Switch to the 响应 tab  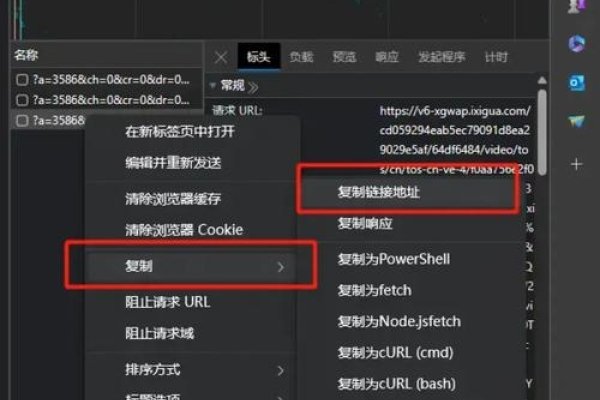click(387, 57)
